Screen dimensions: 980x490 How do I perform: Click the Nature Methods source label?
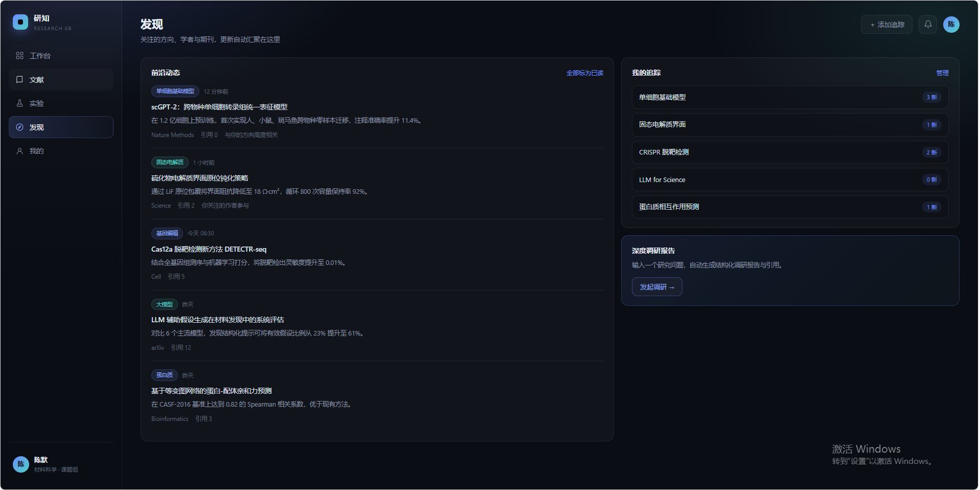click(x=172, y=135)
